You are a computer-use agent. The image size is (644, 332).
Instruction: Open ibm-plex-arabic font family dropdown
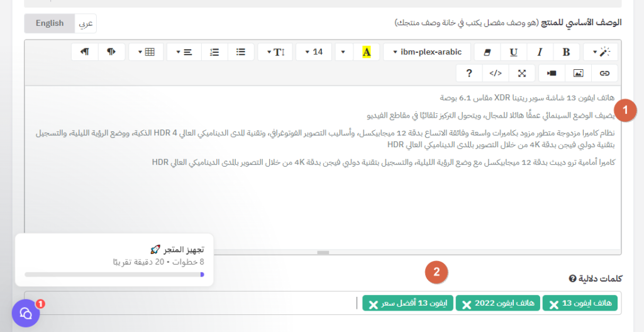(427, 52)
